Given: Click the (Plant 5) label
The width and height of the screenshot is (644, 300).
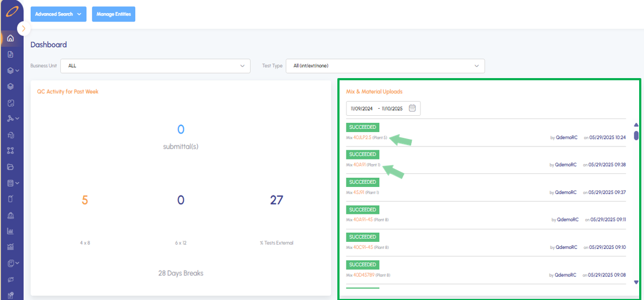Looking at the screenshot, I should click(380, 137).
